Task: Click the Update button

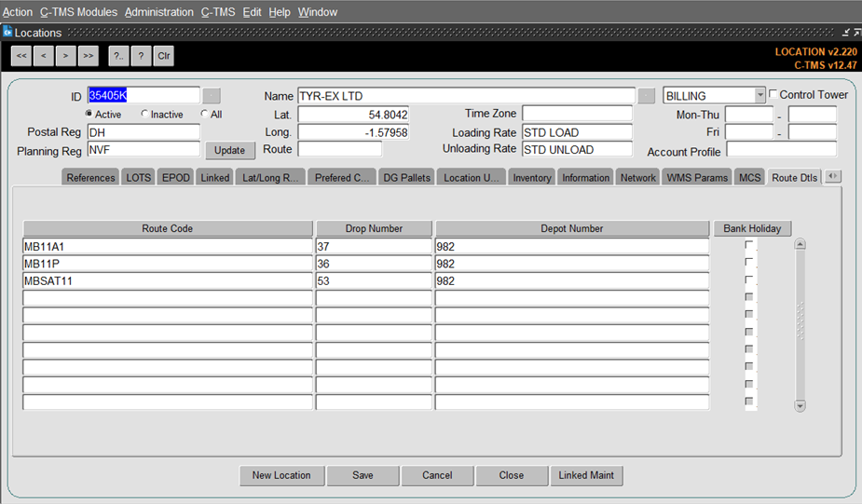Action: pyautogui.click(x=230, y=150)
